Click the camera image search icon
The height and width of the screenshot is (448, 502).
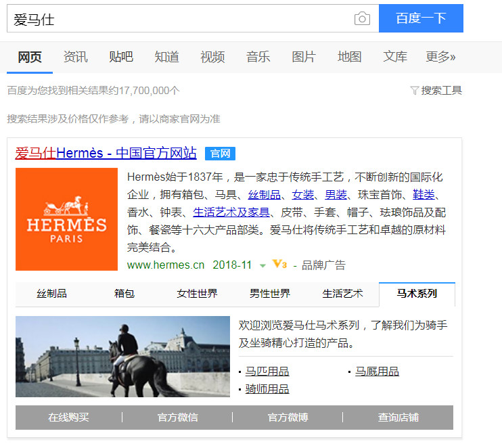(x=362, y=18)
